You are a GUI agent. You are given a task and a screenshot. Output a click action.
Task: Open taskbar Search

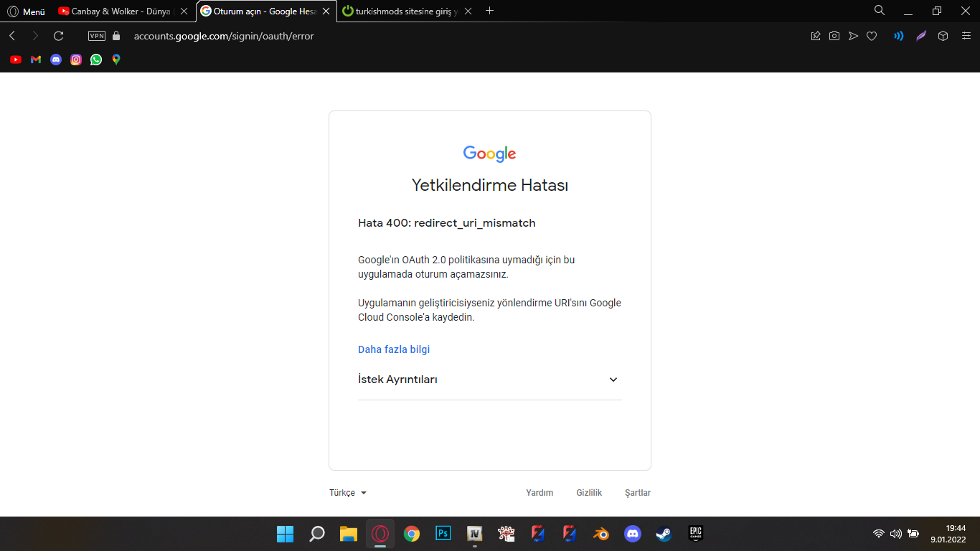click(317, 534)
